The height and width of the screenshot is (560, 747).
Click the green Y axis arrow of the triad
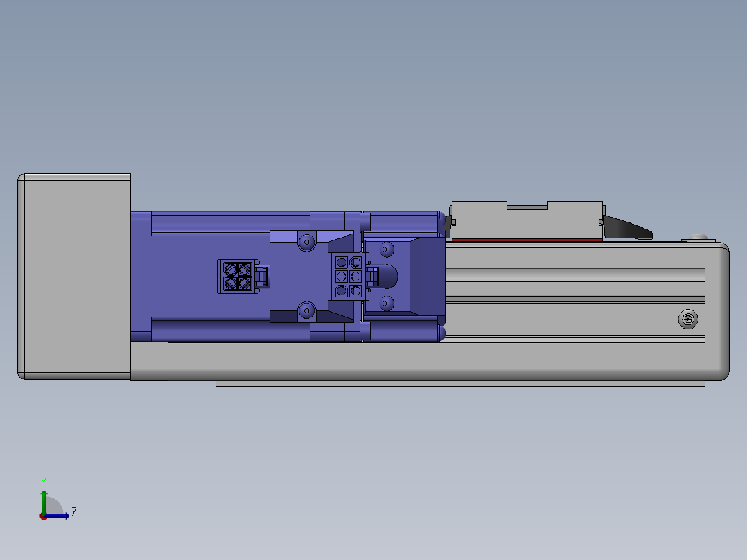click(x=44, y=502)
